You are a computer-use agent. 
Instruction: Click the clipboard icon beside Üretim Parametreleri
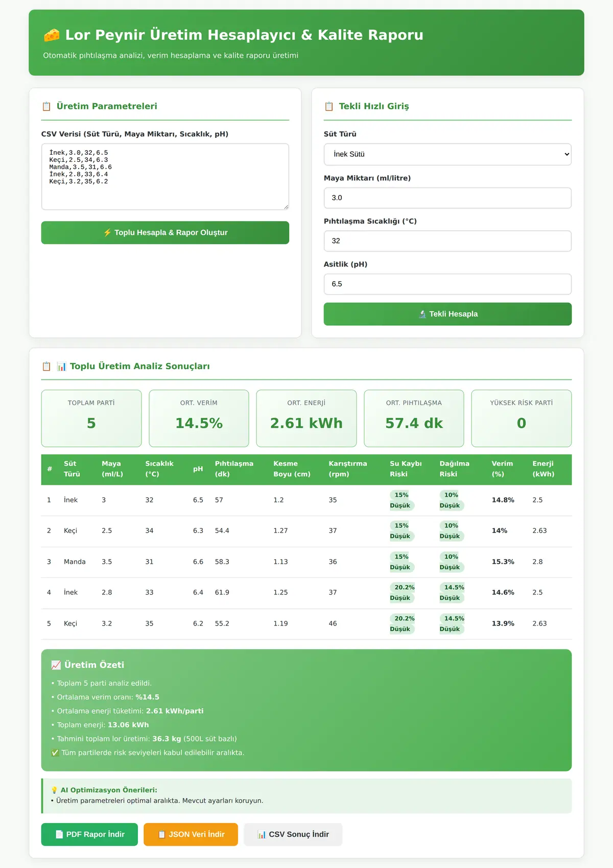coord(46,106)
